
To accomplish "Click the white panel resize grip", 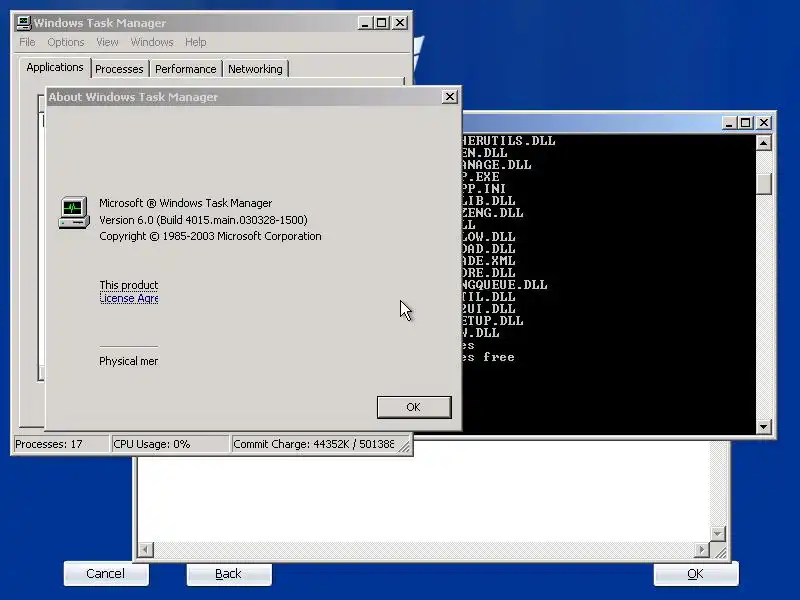I will (720, 552).
